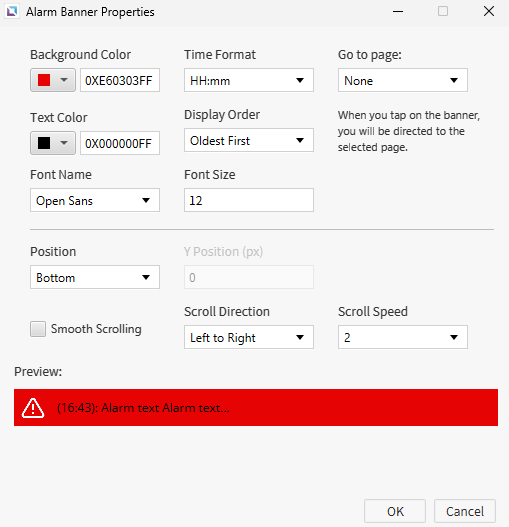The height and width of the screenshot is (527, 509).
Task: Open the Position Bottom dropdown
Action: point(95,277)
